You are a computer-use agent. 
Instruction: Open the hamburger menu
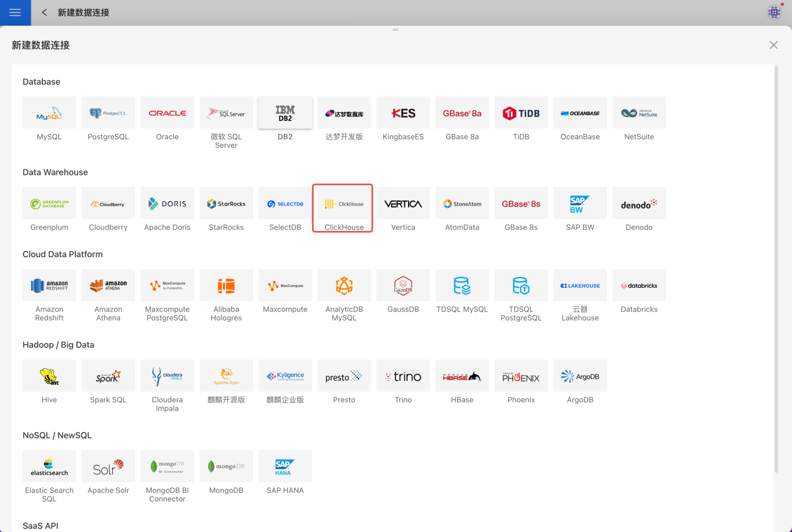point(15,13)
